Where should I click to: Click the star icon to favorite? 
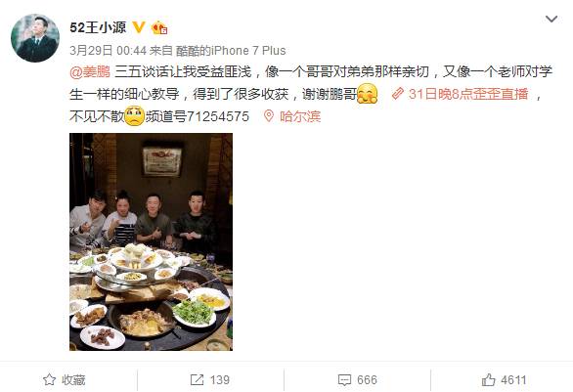coord(49,380)
